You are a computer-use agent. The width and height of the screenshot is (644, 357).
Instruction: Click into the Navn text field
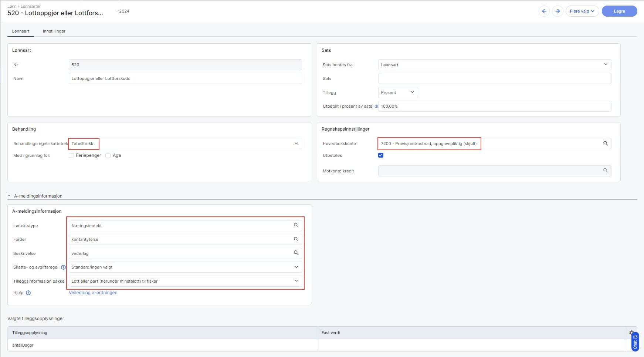(x=185, y=78)
